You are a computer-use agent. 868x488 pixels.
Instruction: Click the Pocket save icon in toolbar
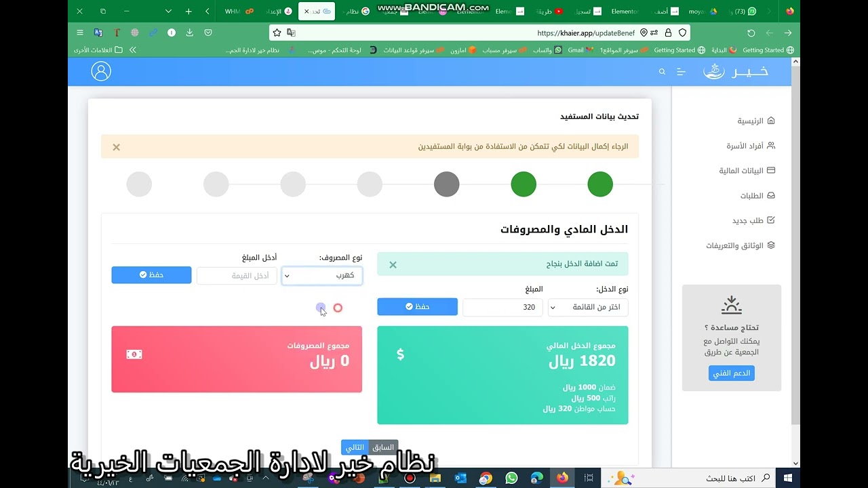click(208, 33)
